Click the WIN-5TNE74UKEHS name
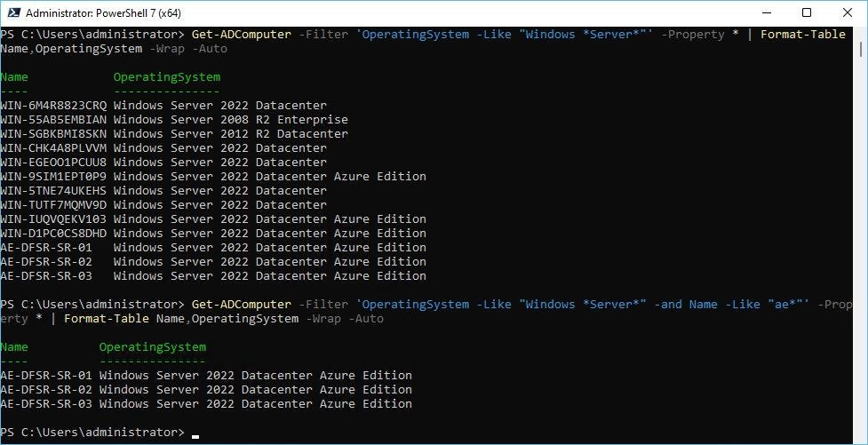 53,190
